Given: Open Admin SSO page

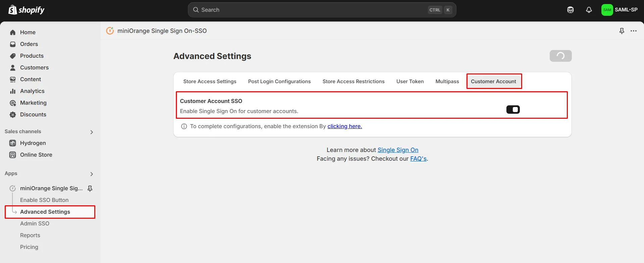Looking at the screenshot, I should (x=35, y=223).
